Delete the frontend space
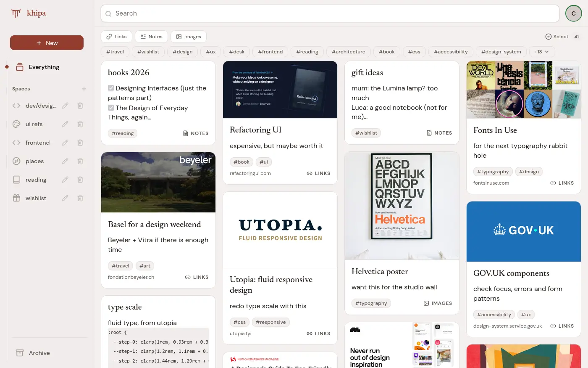The height and width of the screenshot is (368, 588). click(x=80, y=143)
